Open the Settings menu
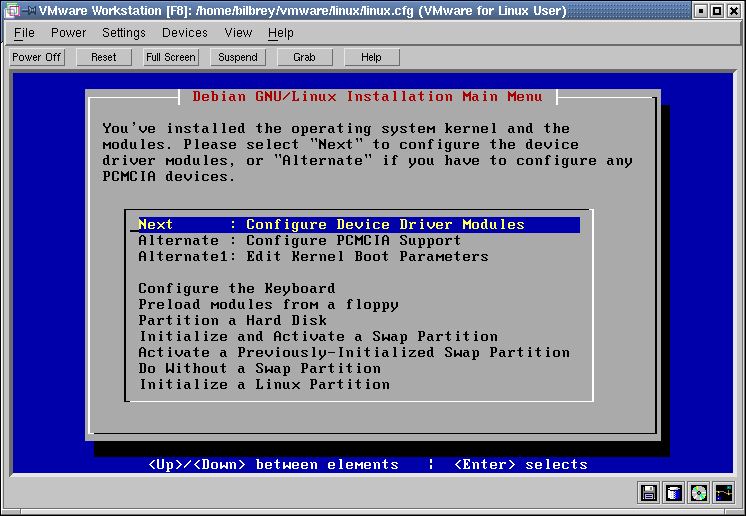Image resolution: width=746 pixels, height=516 pixels. (124, 33)
